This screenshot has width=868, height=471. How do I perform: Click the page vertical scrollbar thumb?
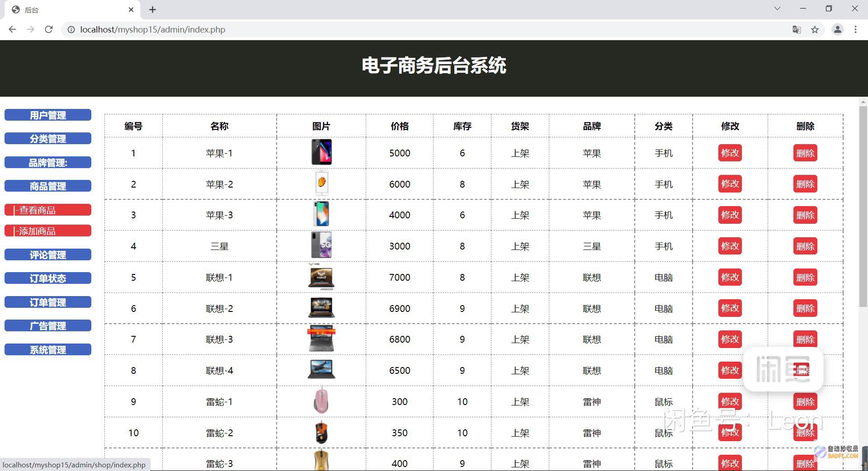863,207
